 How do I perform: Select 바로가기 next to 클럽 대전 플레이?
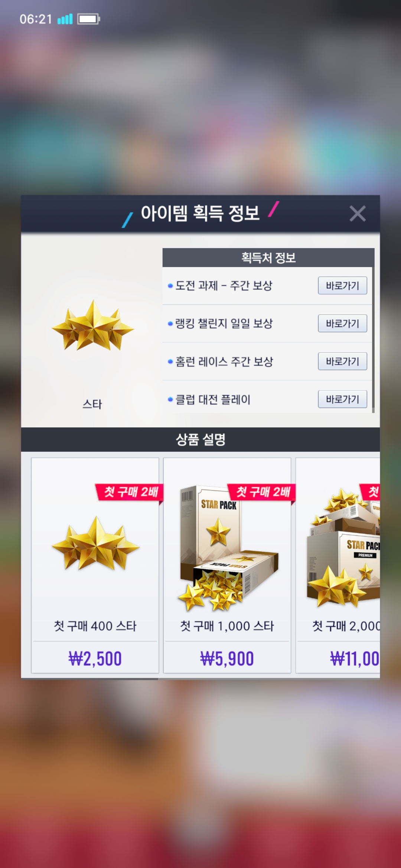342,399
